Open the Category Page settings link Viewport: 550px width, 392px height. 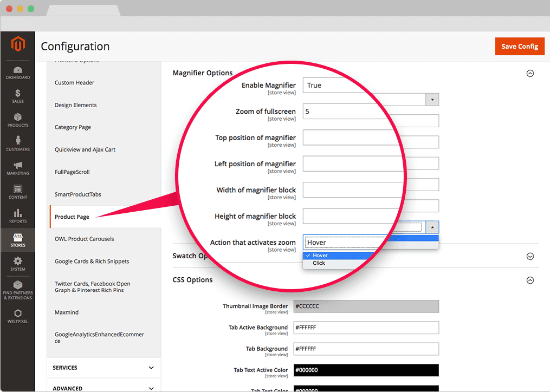(x=73, y=127)
